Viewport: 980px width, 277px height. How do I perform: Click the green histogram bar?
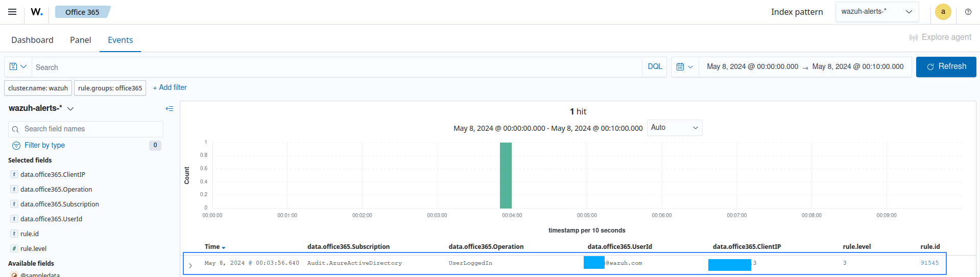506,175
